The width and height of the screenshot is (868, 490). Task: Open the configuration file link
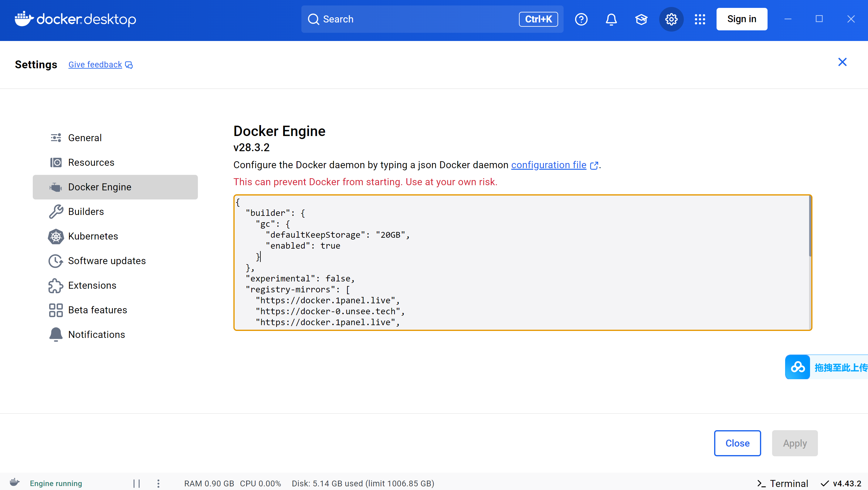coord(548,165)
